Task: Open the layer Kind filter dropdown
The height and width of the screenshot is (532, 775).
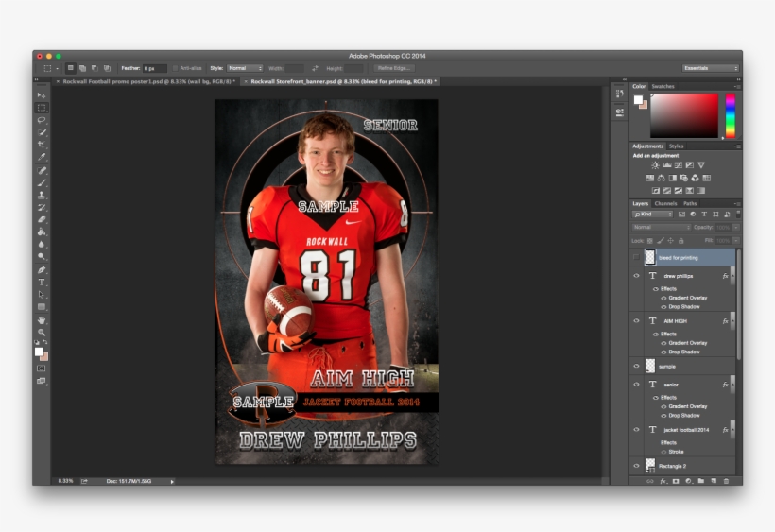Action: click(x=652, y=215)
